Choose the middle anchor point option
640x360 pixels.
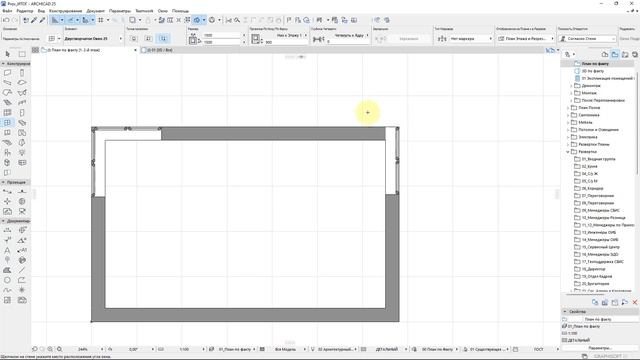click(x=149, y=38)
